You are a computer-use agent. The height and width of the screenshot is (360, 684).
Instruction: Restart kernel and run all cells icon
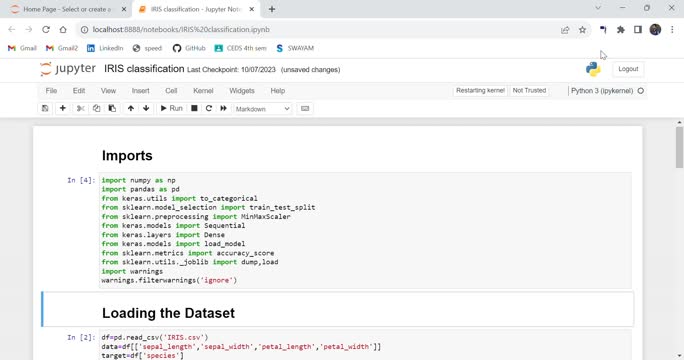pos(223,108)
